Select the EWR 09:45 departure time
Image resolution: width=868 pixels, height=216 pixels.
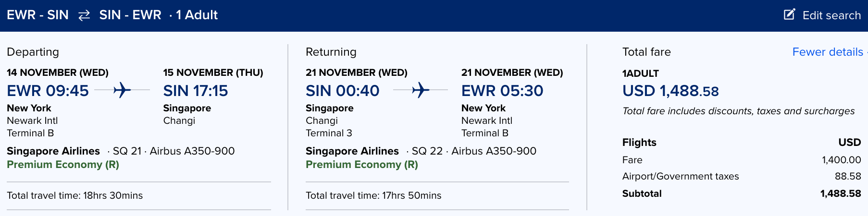(x=48, y=91)
